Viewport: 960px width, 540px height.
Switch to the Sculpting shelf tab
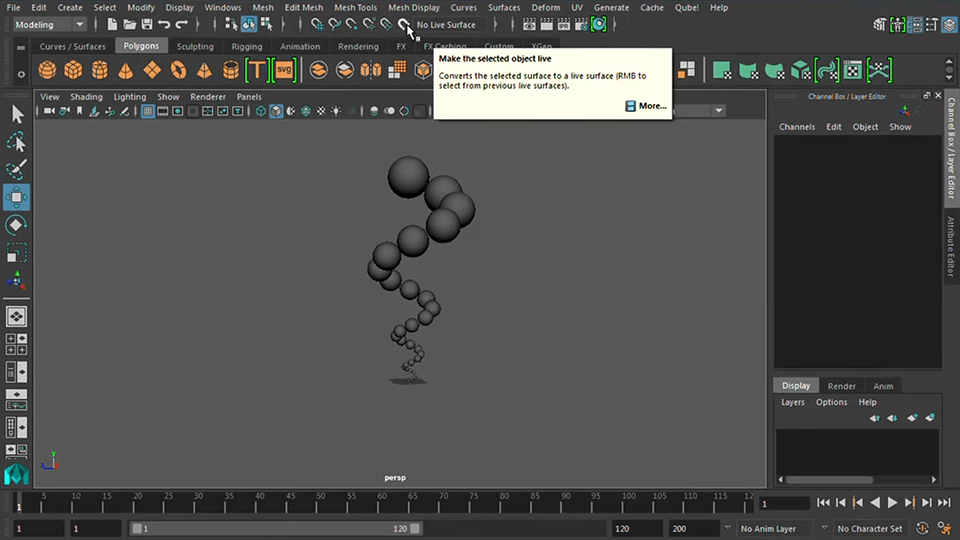[195, 47]
